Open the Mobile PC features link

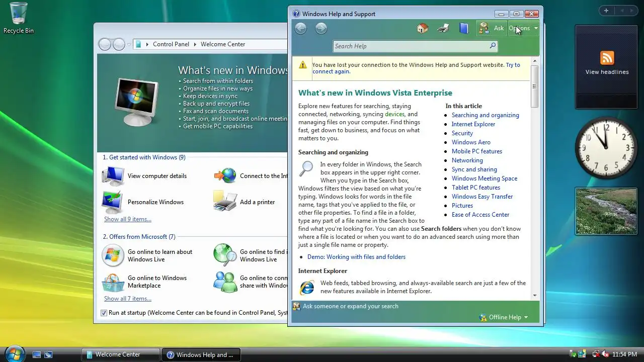click(x=476, y=151)
